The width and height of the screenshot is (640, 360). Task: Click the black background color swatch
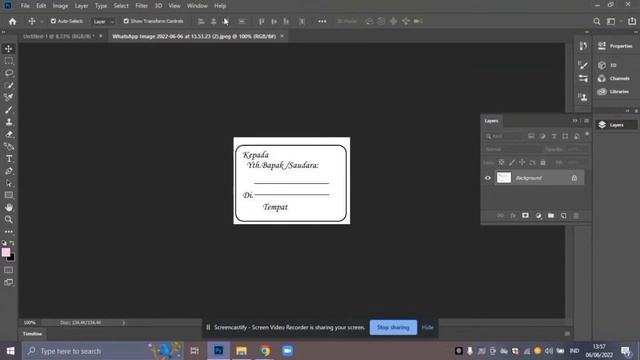click(x=11, y=258)
